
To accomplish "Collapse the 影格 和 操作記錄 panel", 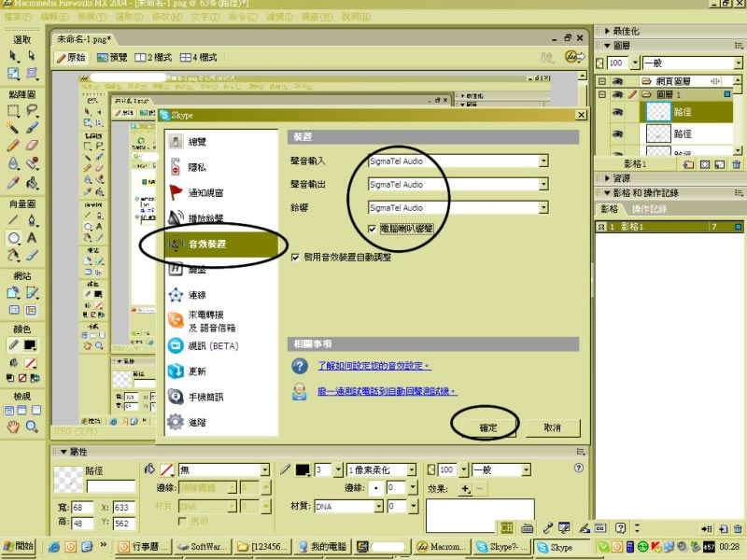I will click(608, 193).
